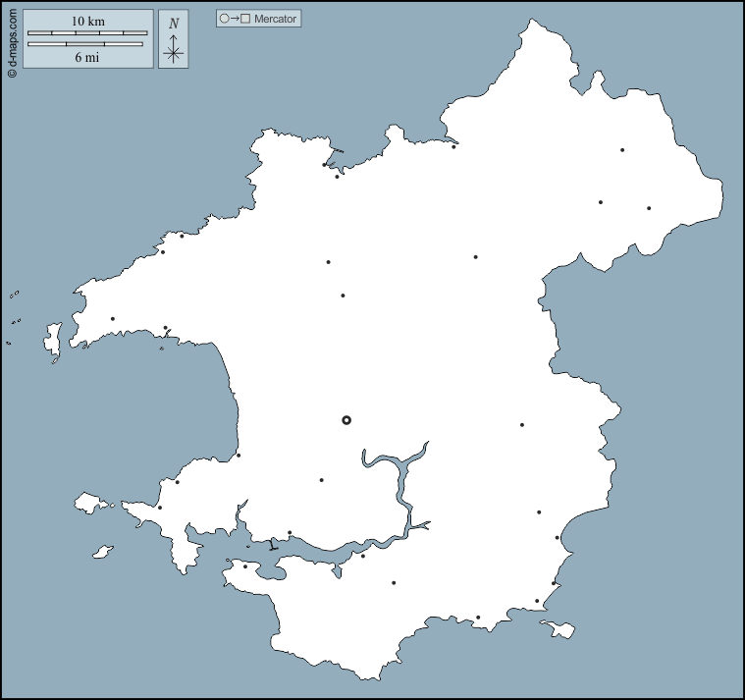Click the letter N above the compass
The image size is (745, 700).
tap(174, 24)
